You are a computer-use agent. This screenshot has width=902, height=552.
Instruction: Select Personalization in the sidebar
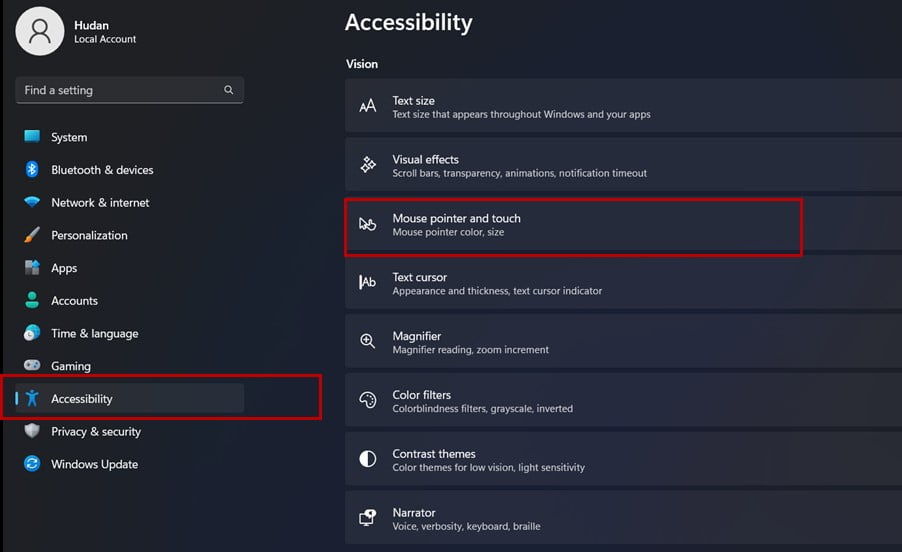click(89, 236)
